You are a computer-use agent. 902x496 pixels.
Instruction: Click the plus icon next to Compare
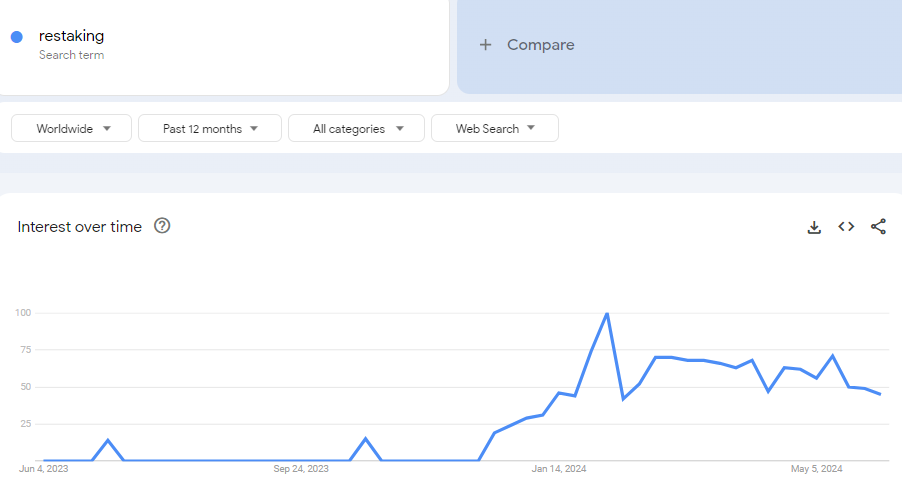486,45
